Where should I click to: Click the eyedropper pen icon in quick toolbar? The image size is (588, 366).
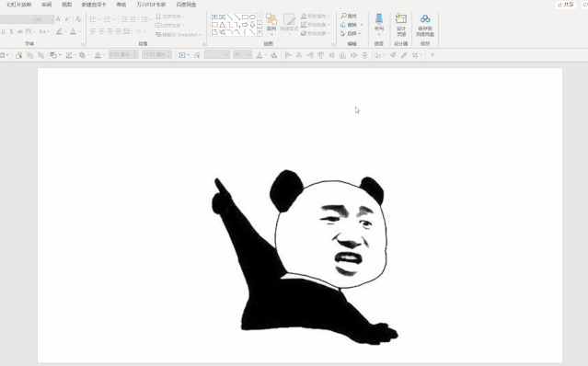[404, 55]
